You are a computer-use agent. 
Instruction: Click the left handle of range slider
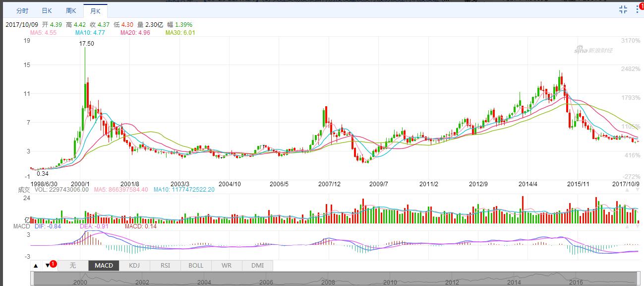click(x=33, y=279)
